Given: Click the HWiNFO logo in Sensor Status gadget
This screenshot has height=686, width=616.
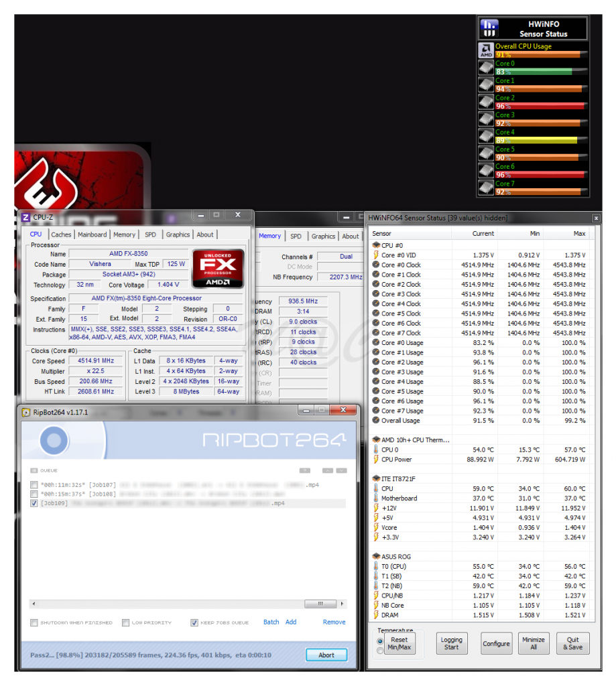Looking at the screenshot, I should tap(488, 27).
